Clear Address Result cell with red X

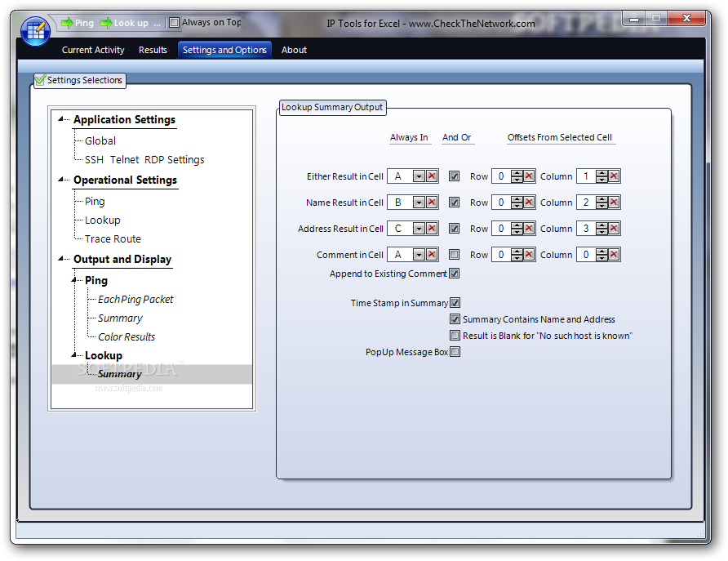click(x=432, y=229)
